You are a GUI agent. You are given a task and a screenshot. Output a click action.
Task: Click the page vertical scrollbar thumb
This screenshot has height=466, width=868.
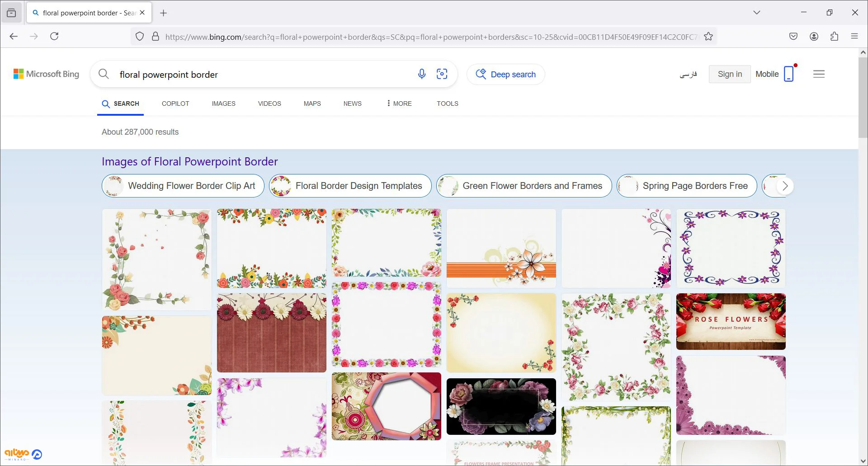coord(863,97)
